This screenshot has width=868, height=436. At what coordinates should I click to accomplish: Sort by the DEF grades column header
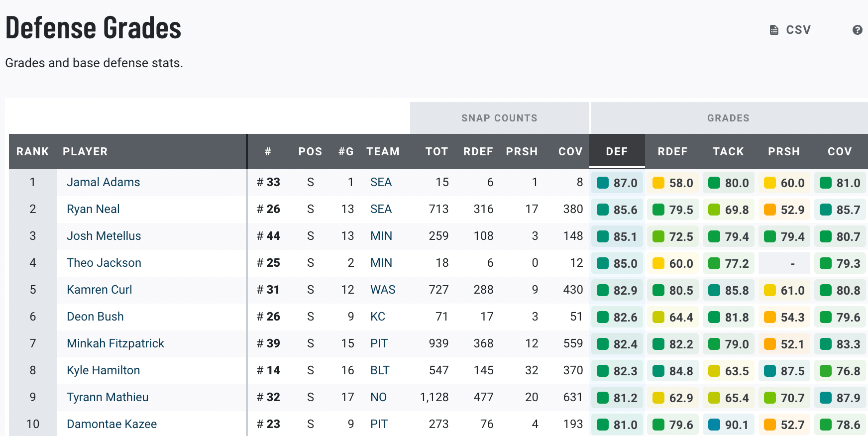tap(617, 152)
